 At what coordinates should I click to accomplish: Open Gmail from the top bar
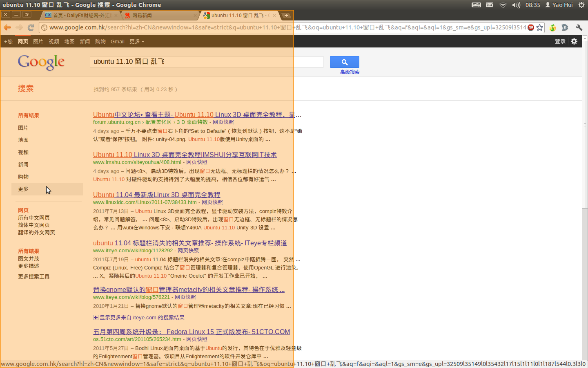coord(118,41)
